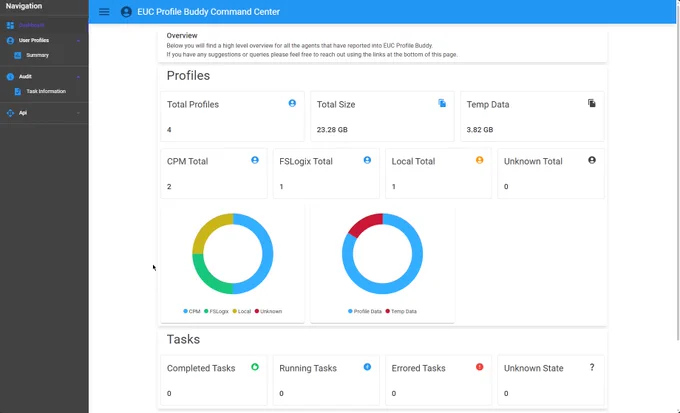Toggle CPM legend item in chart
This screenshot has width=680, height=413.
coord(192,311)
